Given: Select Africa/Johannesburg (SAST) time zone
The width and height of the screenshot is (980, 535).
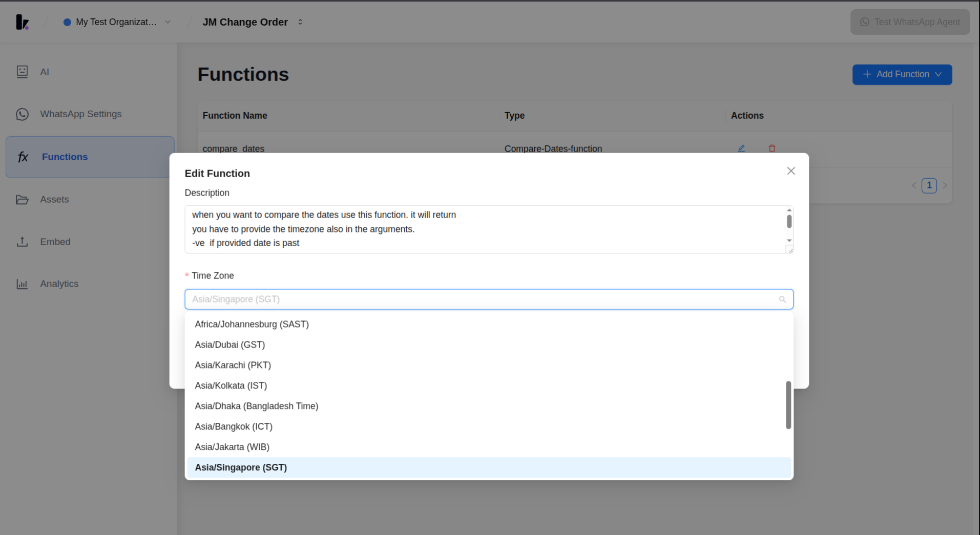Looking at the screenshot, I should [489, 324].
